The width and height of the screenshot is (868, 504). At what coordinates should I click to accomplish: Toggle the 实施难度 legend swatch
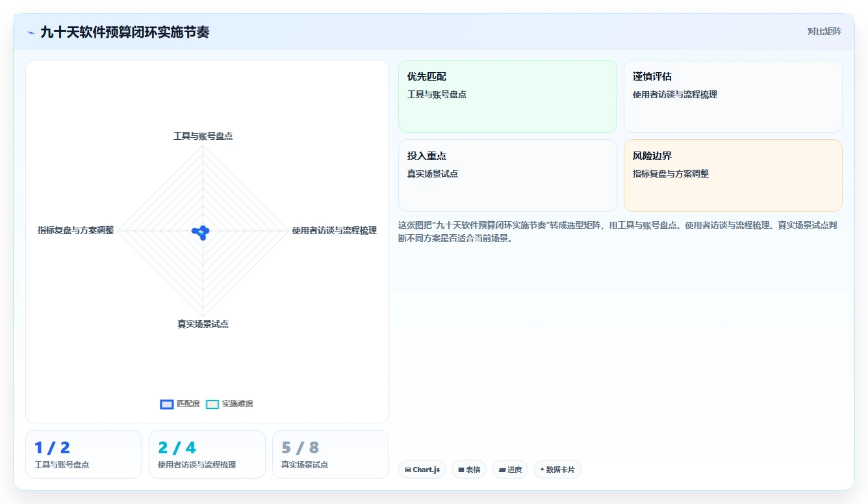pyautogui.click(x=212, y=404)
